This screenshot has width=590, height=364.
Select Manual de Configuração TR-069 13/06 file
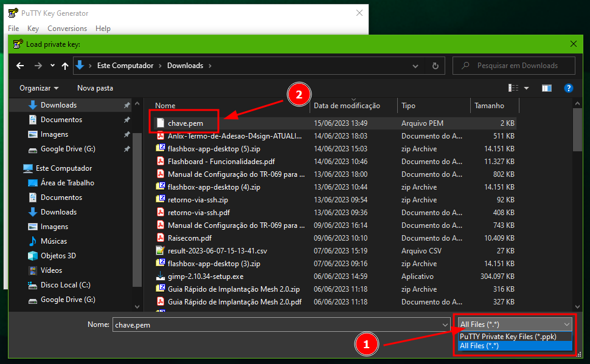tap(236, 174)
